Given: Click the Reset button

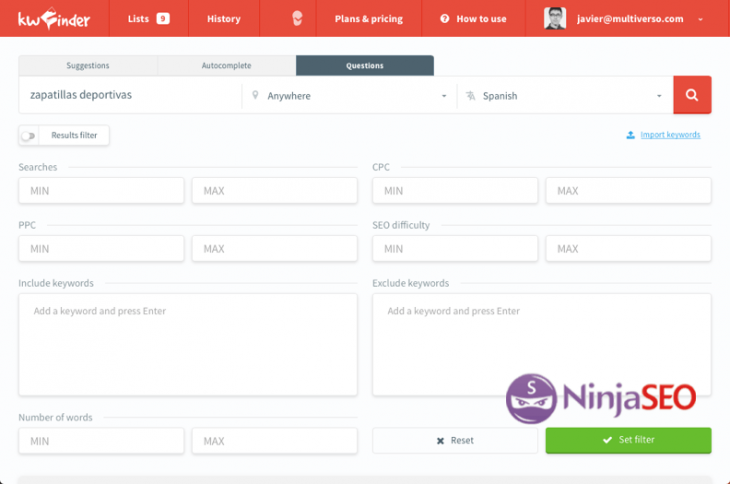Looking at the screenshot, I should 455,440.
